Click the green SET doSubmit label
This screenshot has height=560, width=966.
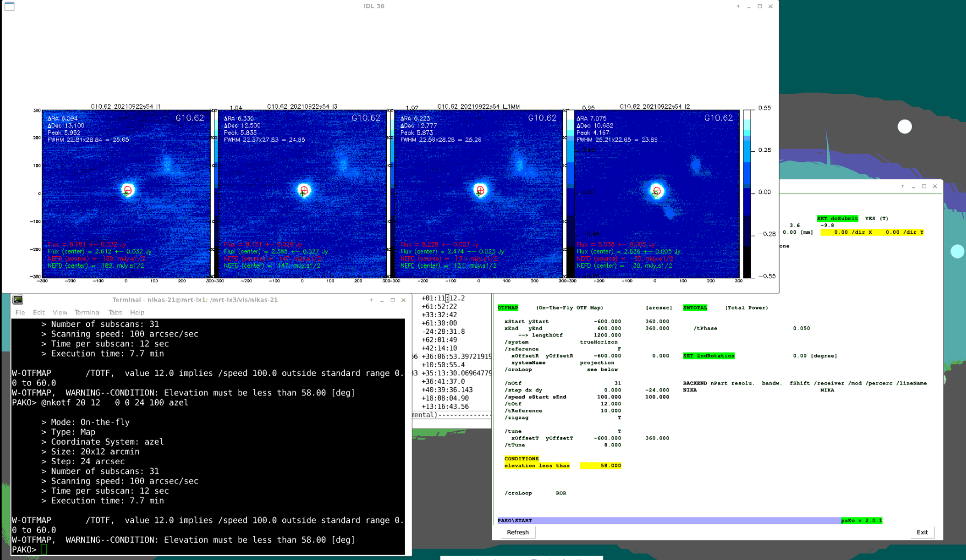pyautogui.click(x=837, y=219)
